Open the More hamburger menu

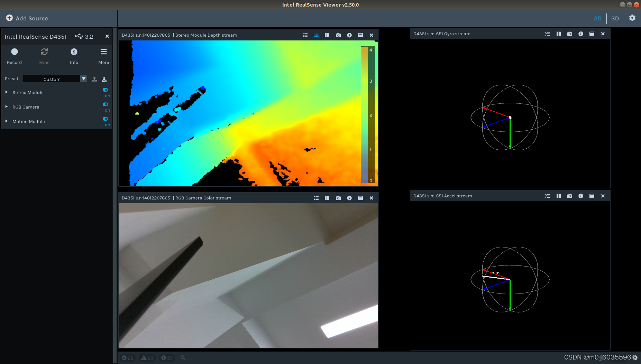click(x=104, y=56)
